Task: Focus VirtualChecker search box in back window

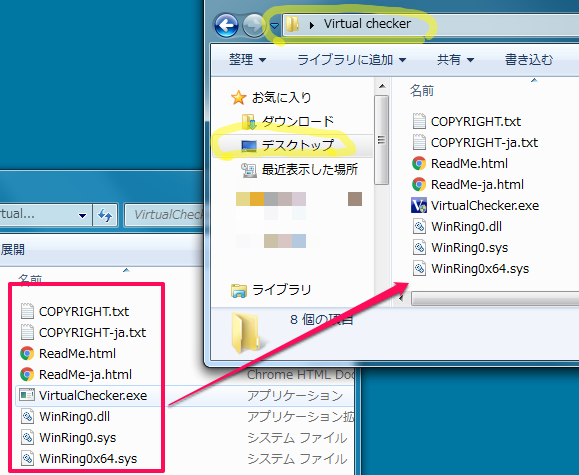Action: (165, 215)
